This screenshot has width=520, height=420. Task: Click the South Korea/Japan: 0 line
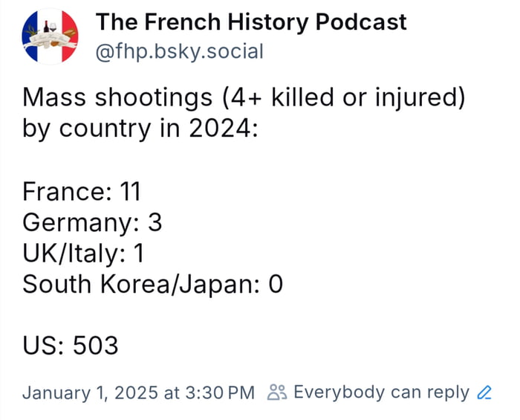tap(152, 283)
